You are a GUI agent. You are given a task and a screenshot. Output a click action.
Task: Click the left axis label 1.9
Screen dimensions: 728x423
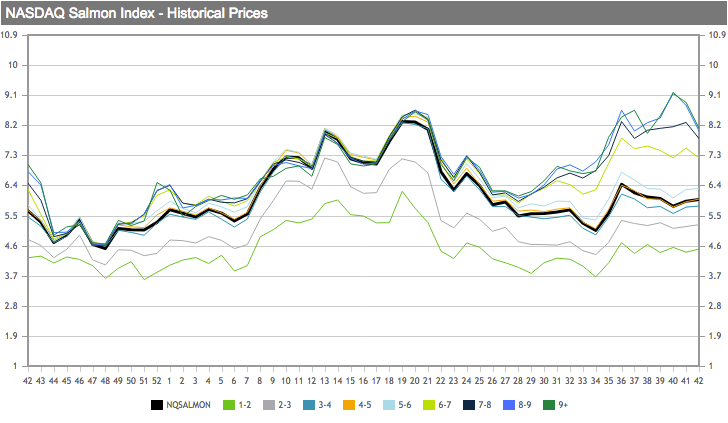[x=12, y=336]
